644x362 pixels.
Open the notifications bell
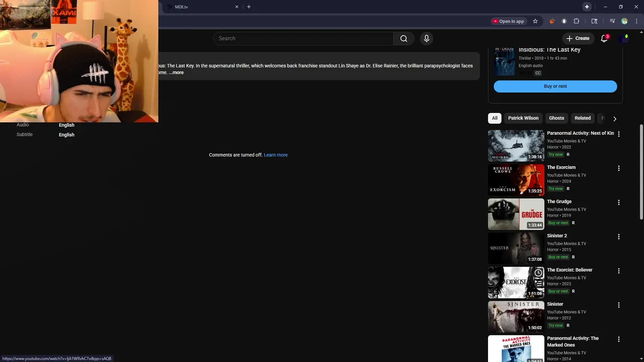click(x=604, y=38)
